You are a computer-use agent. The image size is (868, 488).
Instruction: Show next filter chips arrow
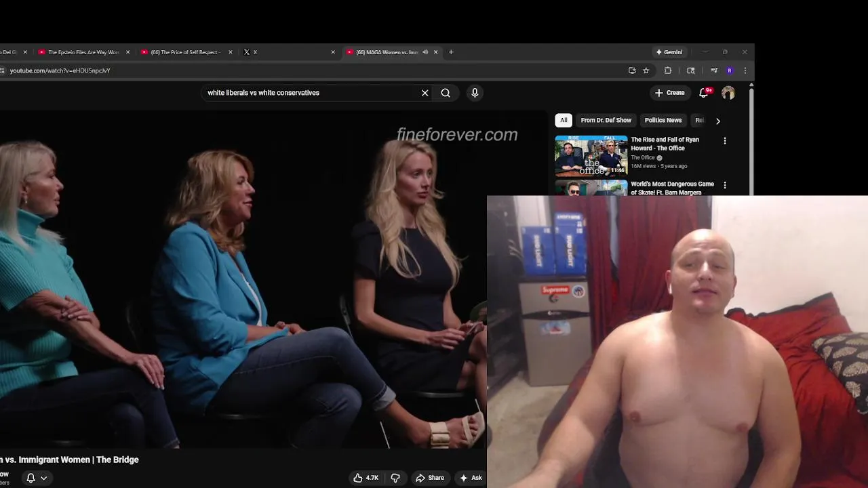click(x=718, y=121)
